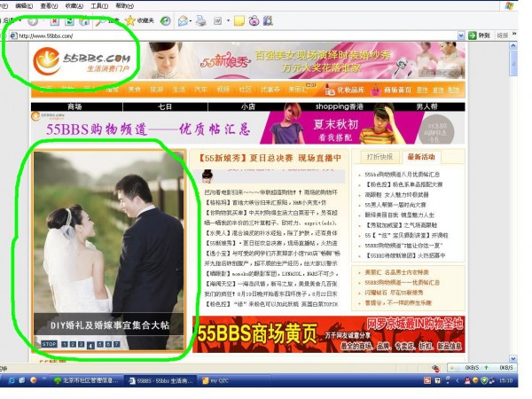This screenshot has width=532, height=399.
Task: Click the books research toolbar icon
Action: (x=268, y=20)
